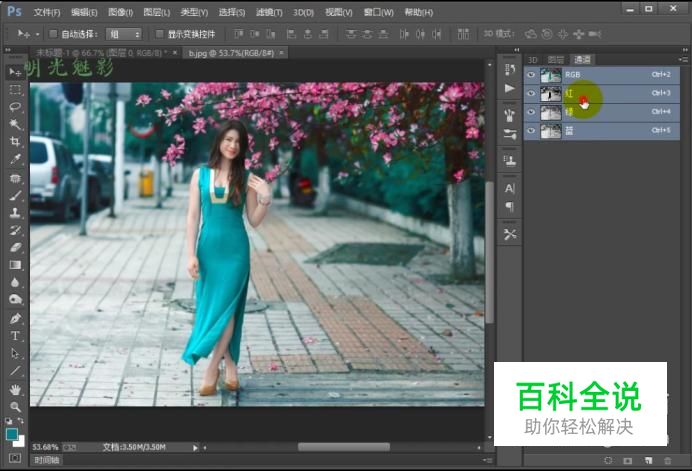Hide the RGB channel eye icon
This screenshot has height=471, width=692.
pos(532,74)
